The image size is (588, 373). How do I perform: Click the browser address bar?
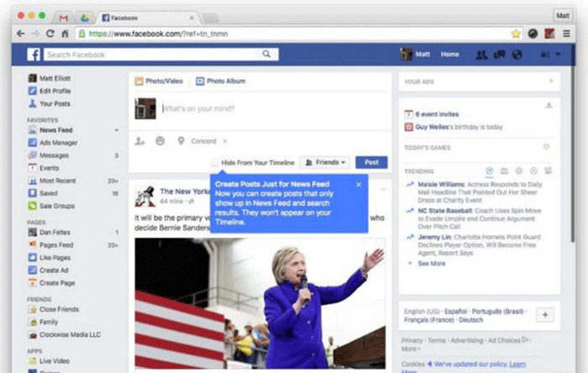point(292,34)
